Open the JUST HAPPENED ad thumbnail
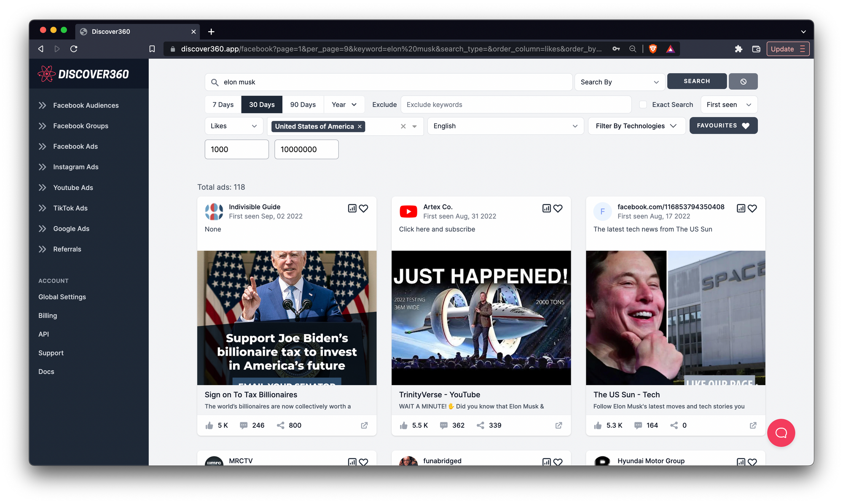The height and width of the screenshot is (504, 843). click(481, 318)
